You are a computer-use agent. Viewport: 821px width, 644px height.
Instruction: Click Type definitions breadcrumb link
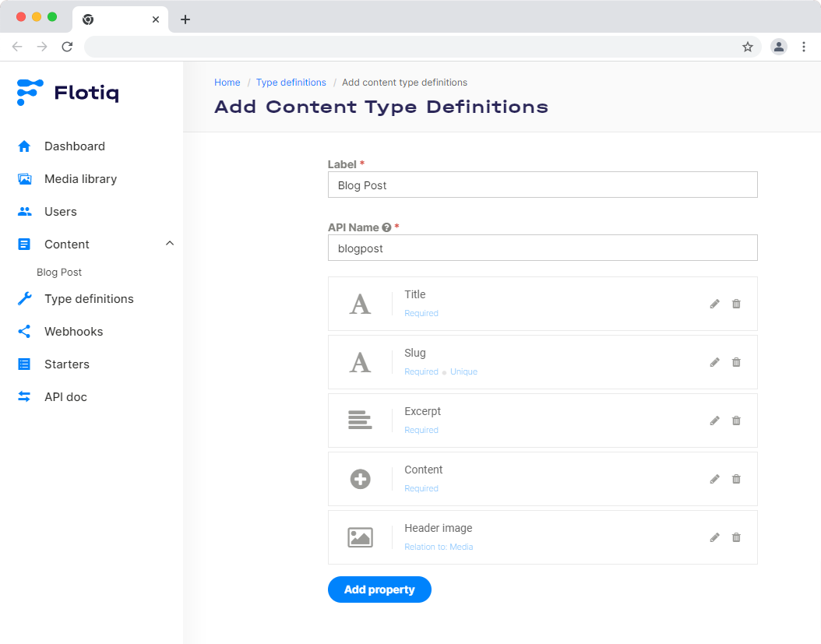click(291, 83)
